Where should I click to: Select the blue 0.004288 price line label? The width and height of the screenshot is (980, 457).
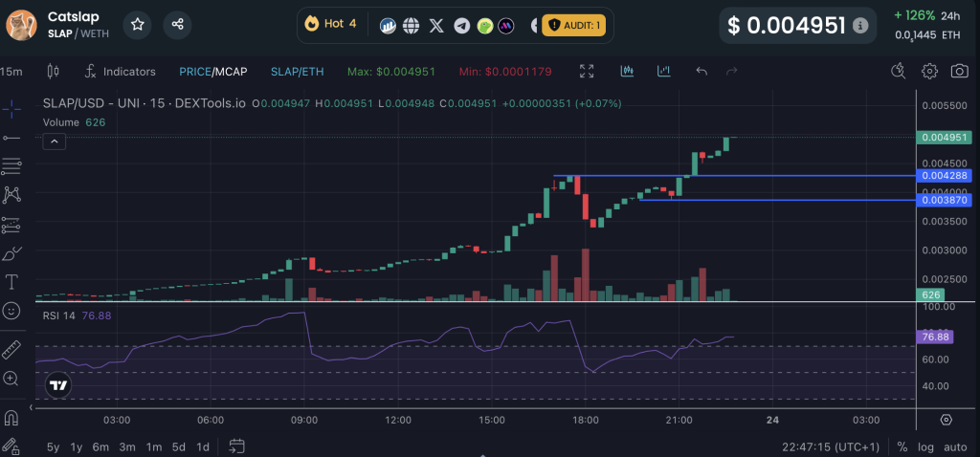tap(944, 176)
